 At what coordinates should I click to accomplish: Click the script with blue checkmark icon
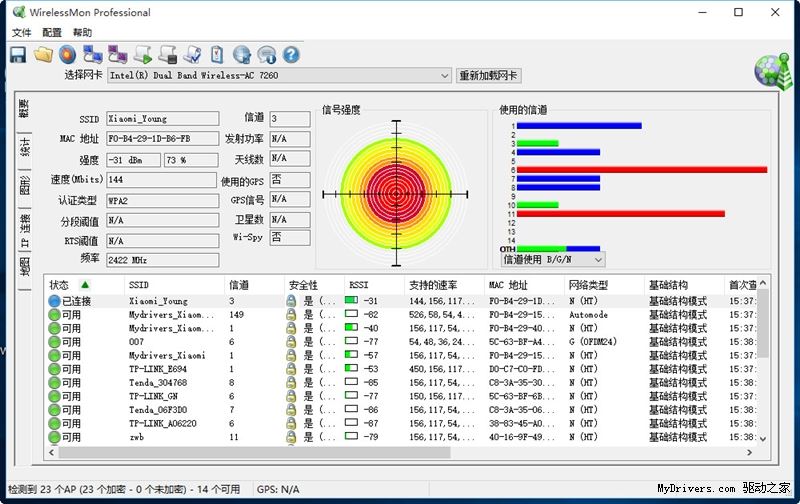click(x=193, y=55)
